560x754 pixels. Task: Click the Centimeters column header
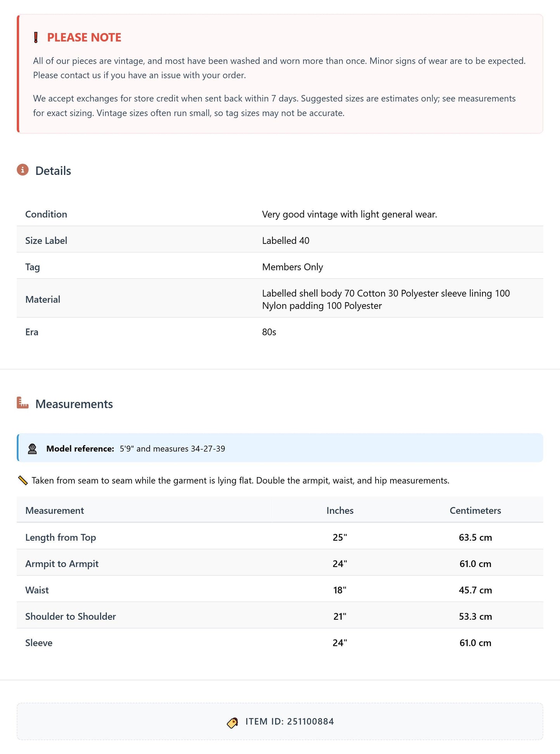pos(475,510)
